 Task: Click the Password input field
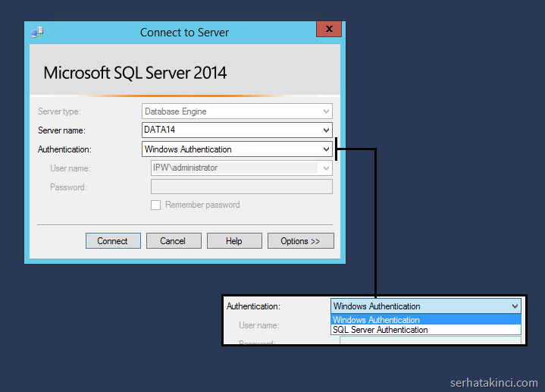pyautogui.click(x=242, y=187)
